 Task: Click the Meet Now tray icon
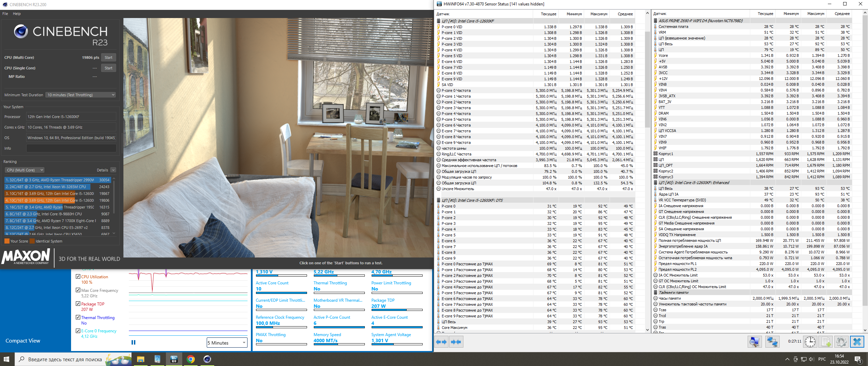tap(796, 359)
